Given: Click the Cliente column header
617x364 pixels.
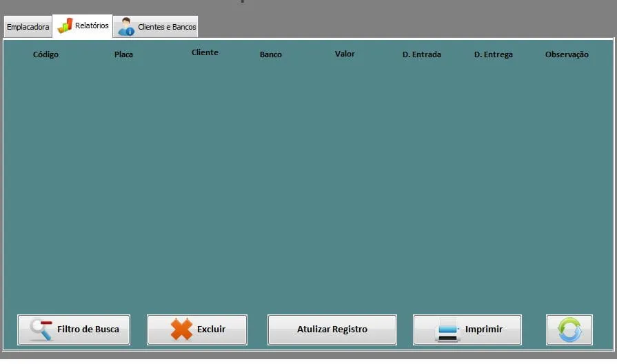Looking at the screenshot, I should [205, 52].
